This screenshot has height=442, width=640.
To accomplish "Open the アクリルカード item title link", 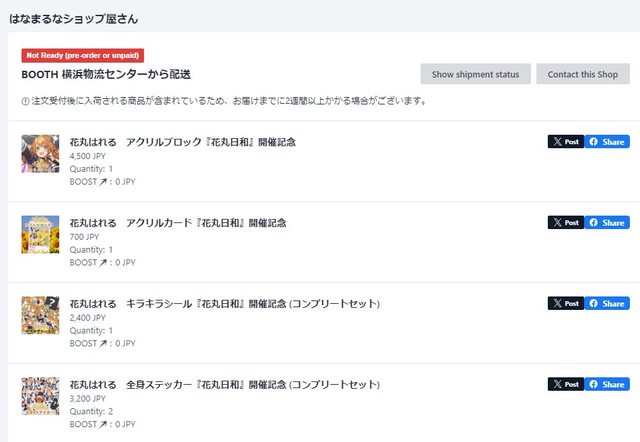I will point(178,222).
